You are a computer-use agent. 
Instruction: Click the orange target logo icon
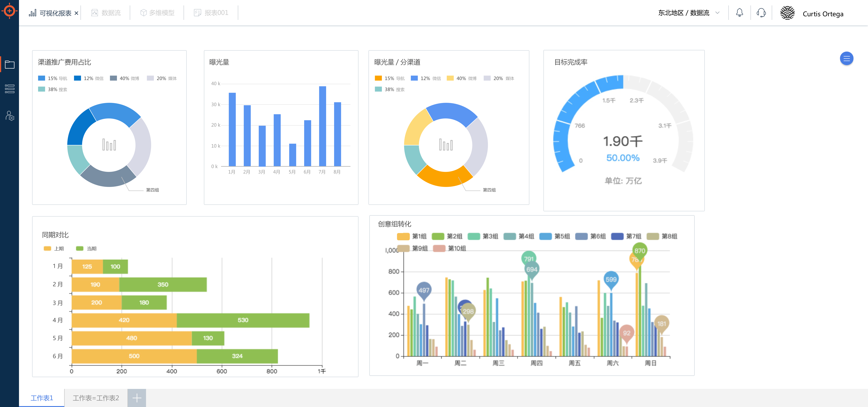9,11
